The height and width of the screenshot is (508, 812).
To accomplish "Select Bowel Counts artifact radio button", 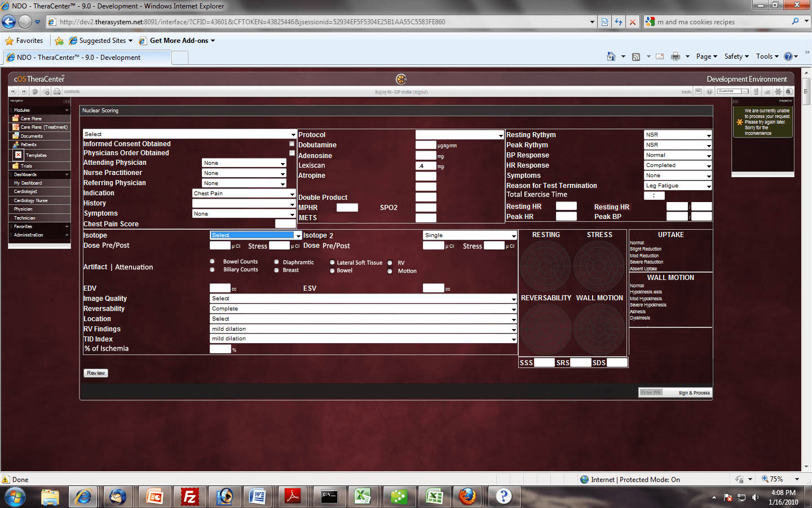I will (x=212, y=261).
